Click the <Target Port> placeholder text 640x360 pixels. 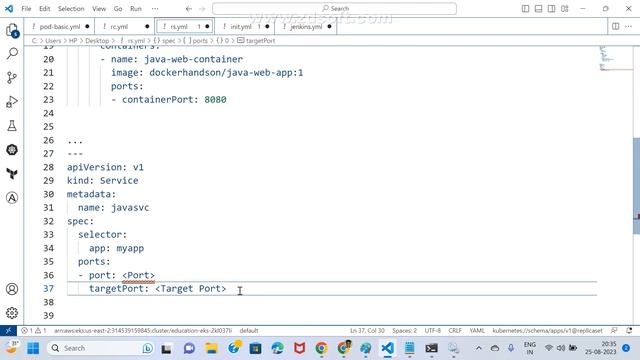191,289
